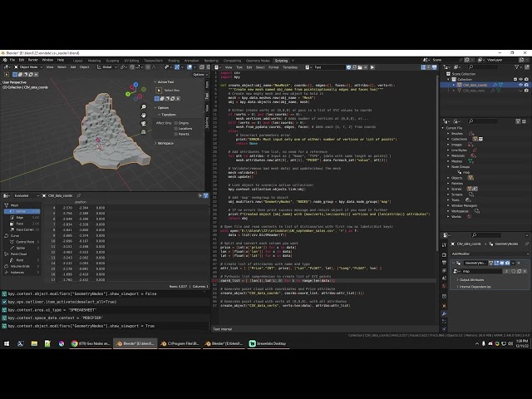Switch to Geometry Nodes workspace tab
Image resolution: width=532 pixels, height=399 pixels.
(x=258, y=61)
